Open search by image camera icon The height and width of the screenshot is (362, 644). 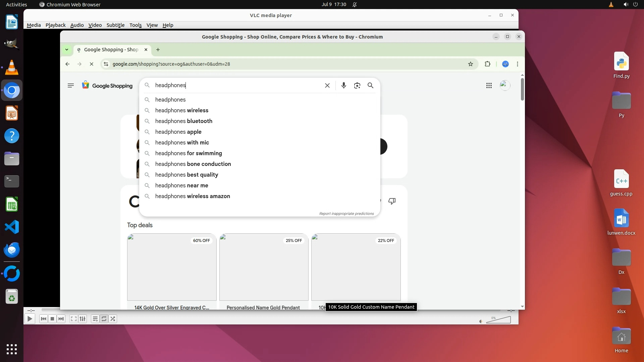(x=357, y=85)
